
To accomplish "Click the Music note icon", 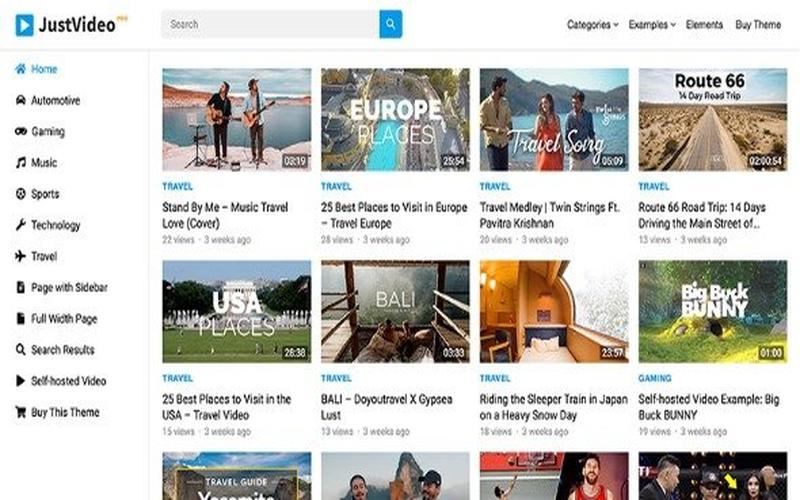I will 20,163.
